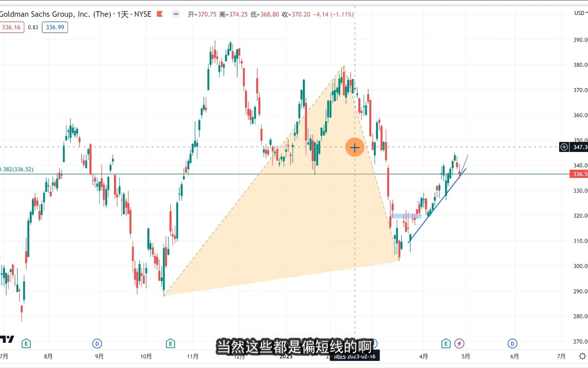The image size is (588, 368).
Task: Click the 10月 time axis label
Action: (146, 356)
